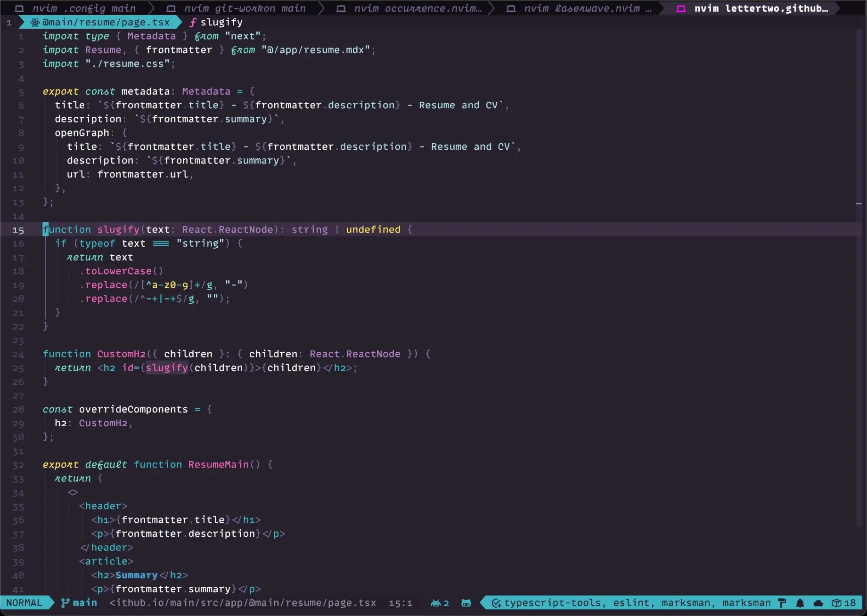The image size is (867, 616).
Task: Click laptop icon on the git-workon tab
Action: click(x=171, y=8)
